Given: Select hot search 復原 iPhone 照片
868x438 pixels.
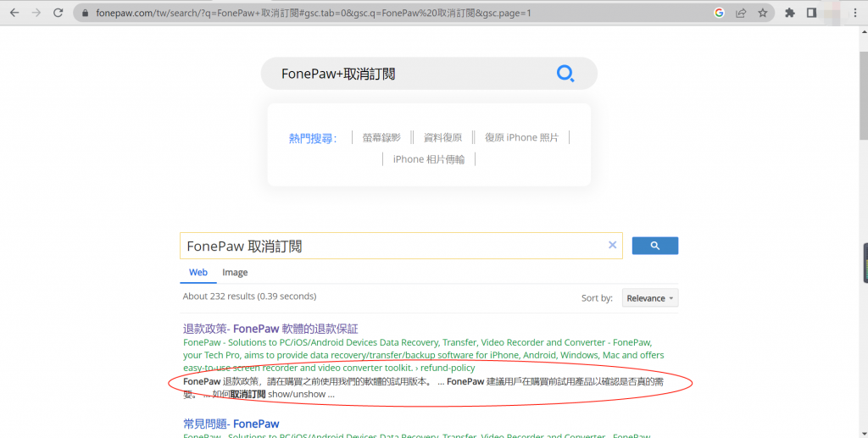Looking at the screenshot, I should pyautogui.click(x=521, y=138).
